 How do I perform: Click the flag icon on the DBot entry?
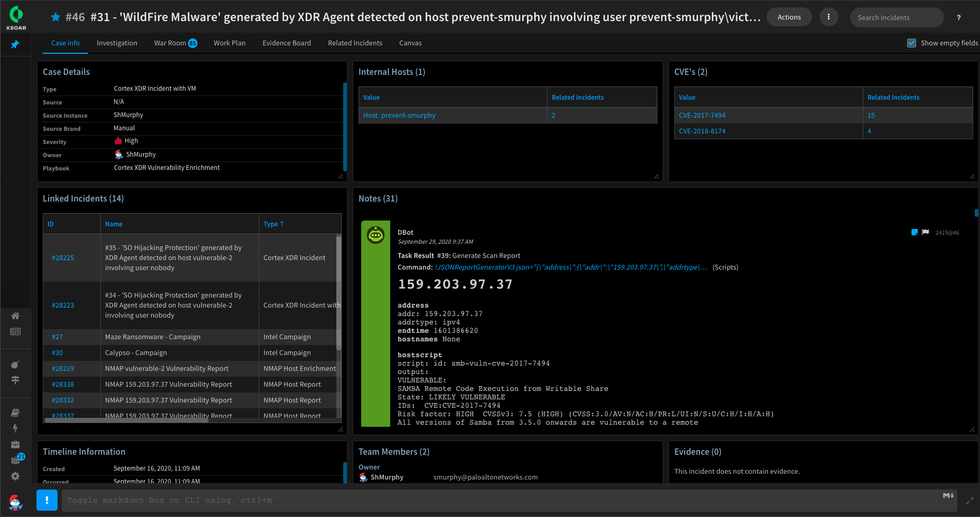pyautogui.click(x=926, y=232)
